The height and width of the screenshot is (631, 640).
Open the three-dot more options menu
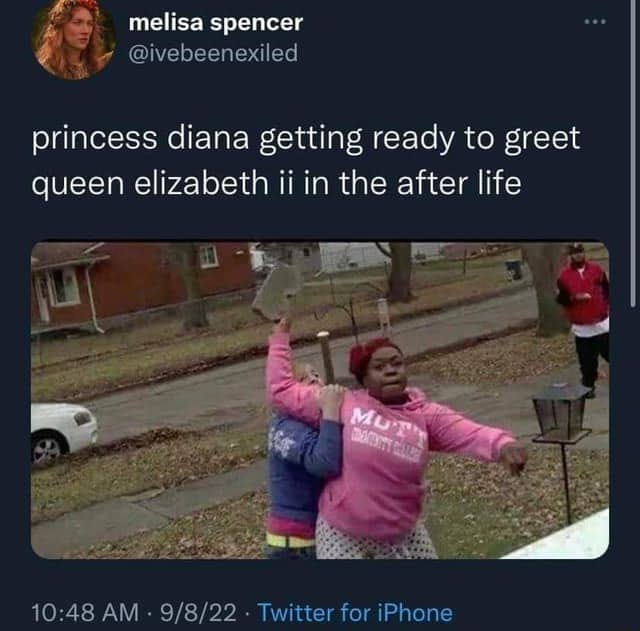pos(595,21)
